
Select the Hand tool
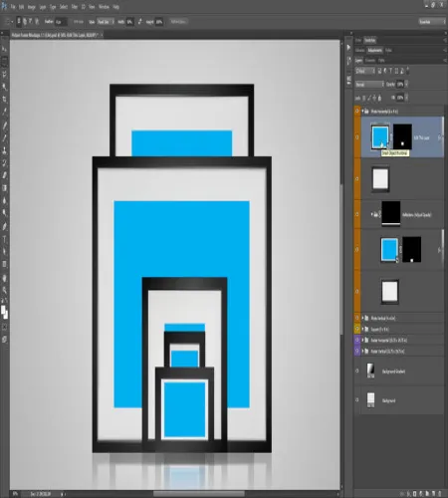coord(4,278)
